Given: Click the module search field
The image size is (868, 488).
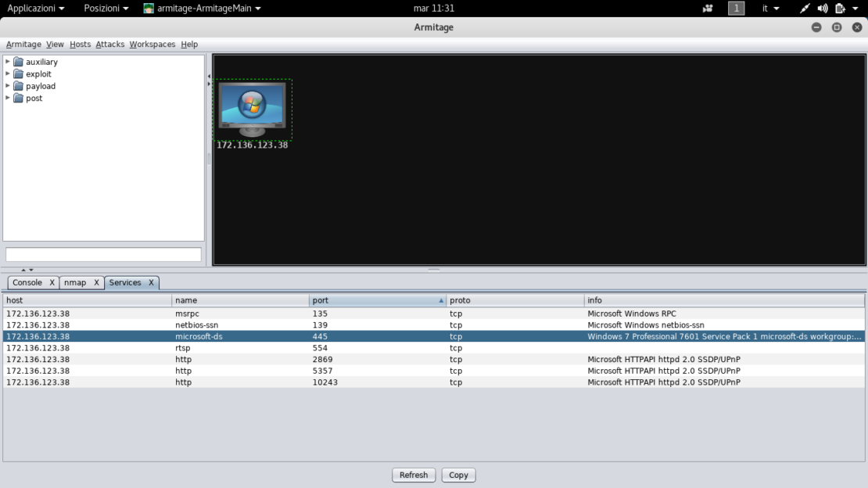Looking at the screenshot, I should click(x=103, y=253).
